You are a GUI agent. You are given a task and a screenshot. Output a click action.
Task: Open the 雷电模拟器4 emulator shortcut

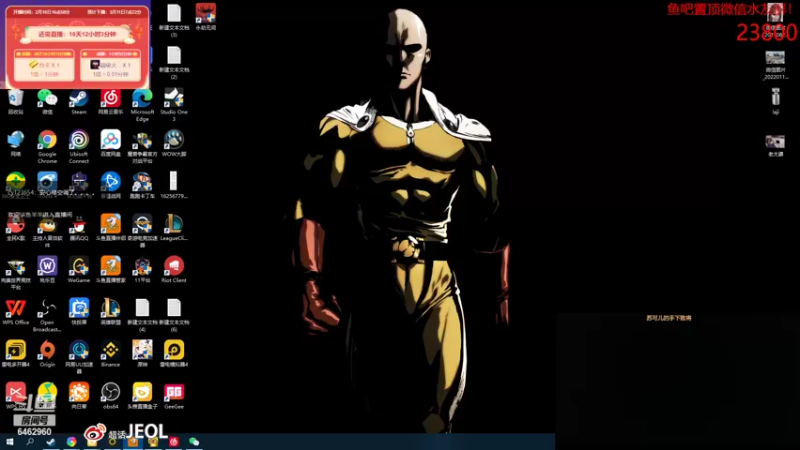pos(174,354)
